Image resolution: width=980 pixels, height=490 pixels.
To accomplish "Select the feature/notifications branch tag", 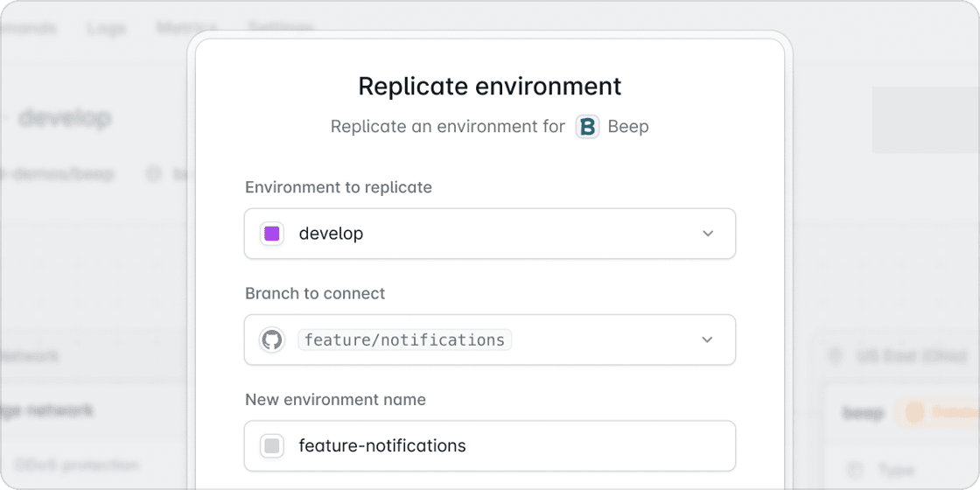I will pyautogui.click(x=404, y=339).
